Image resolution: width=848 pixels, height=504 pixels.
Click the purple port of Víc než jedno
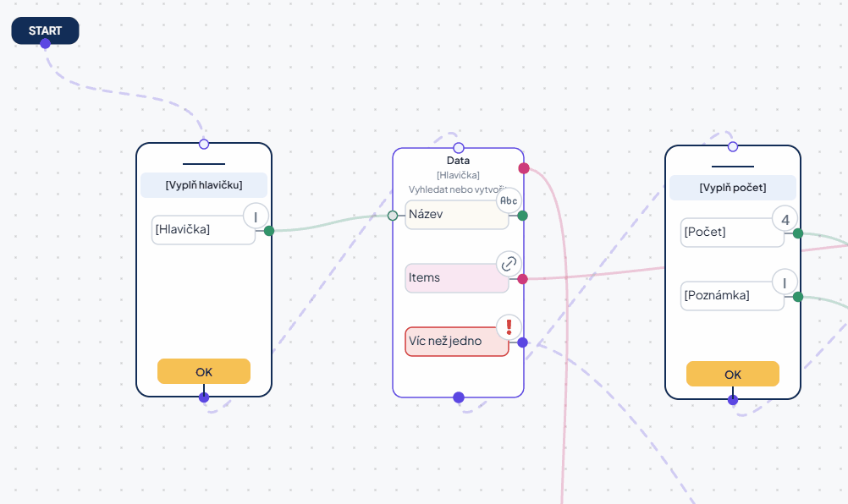(522, 342)
